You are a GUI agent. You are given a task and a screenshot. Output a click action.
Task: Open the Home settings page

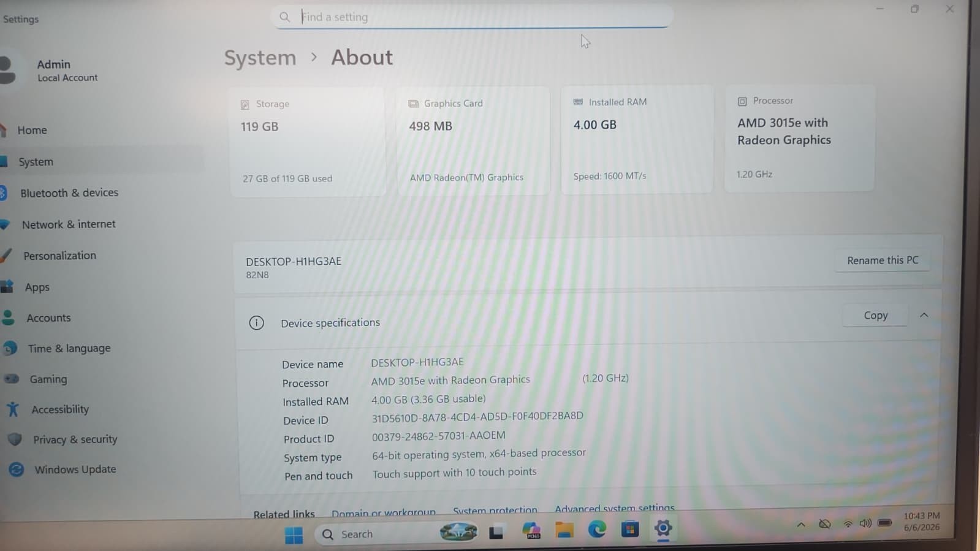pos(32,130)
